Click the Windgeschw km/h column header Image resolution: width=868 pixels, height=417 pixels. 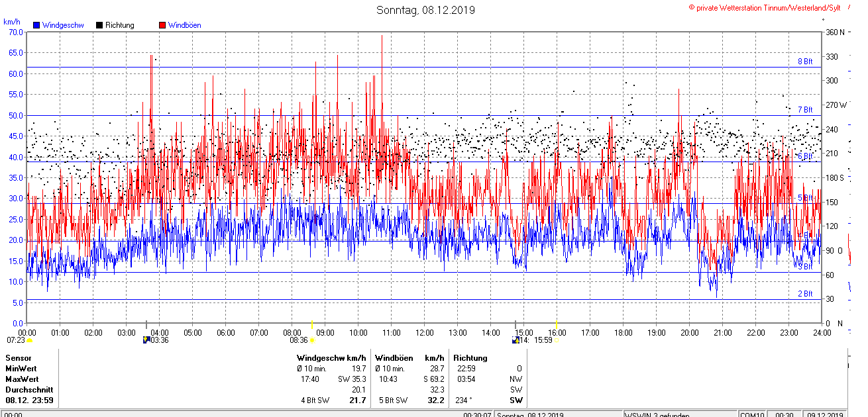331,358
